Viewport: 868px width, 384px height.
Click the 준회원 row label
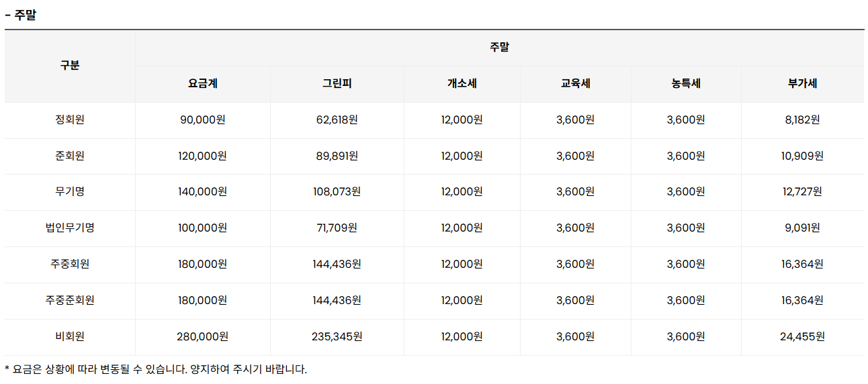coord(70,156)
